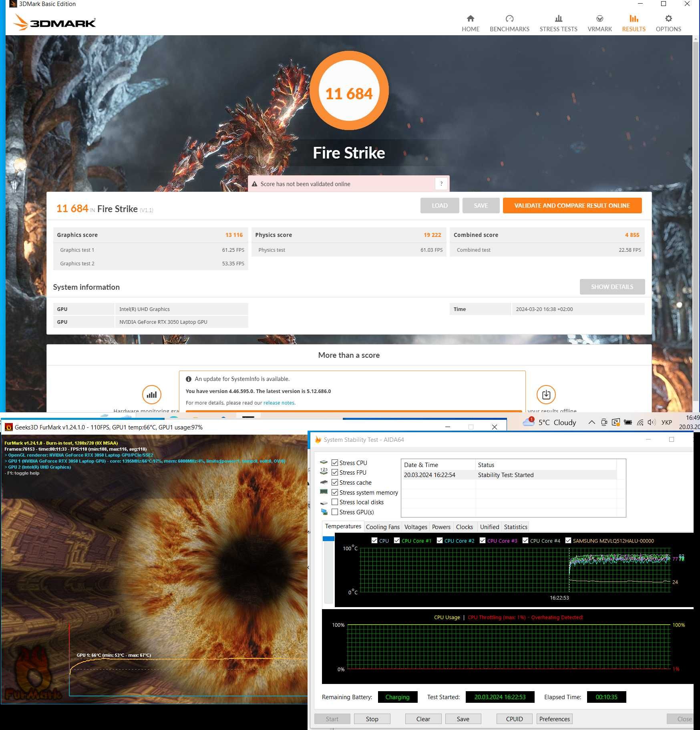Open the VRMARK section
The image size is (700, 730).
click(x=599, y=24)
